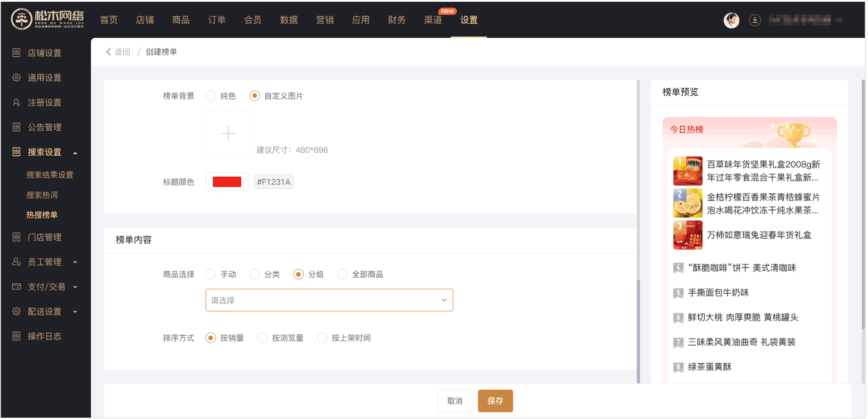
Task: Open the 营销 top menu
Action: [x=325, y=20]
